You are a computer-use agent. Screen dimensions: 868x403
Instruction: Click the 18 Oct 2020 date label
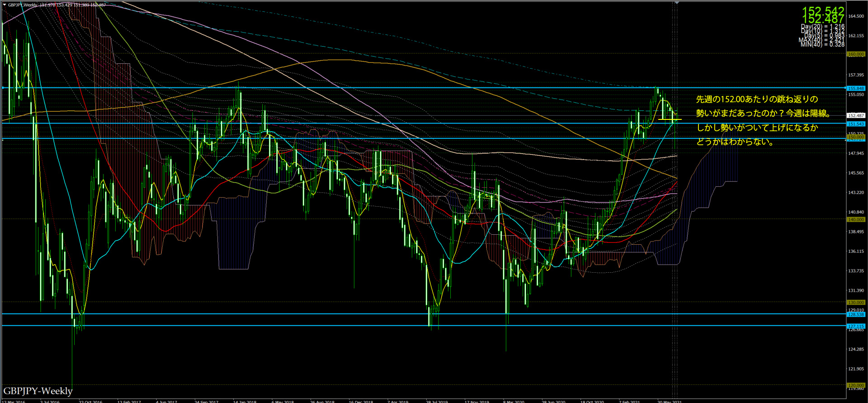coord(592,401)
